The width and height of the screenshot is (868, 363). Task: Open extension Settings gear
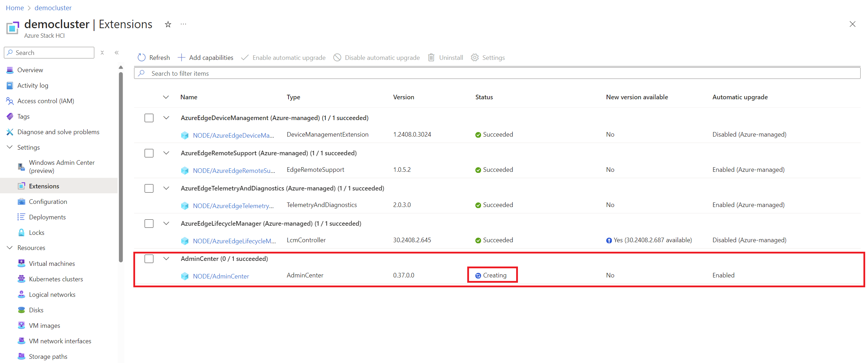pos(488,57)
